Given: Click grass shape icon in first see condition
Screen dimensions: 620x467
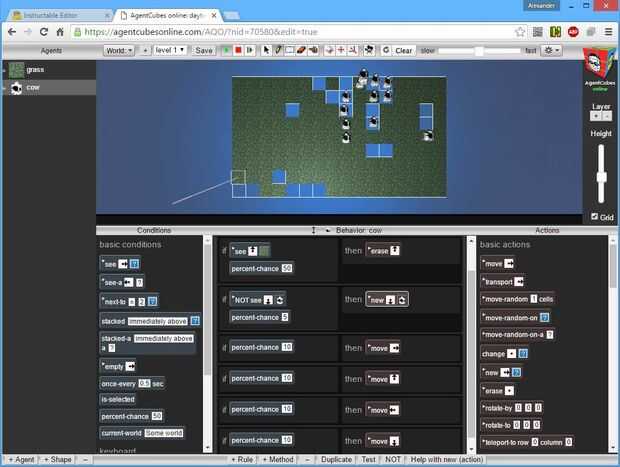Looking at the screenshot, I should (264, 251).
